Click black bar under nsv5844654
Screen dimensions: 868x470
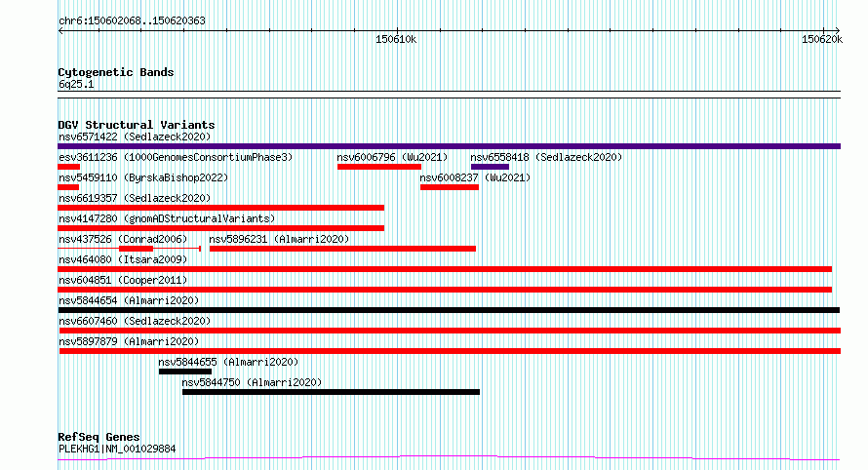pyautogui.click(x=449, y=310)
